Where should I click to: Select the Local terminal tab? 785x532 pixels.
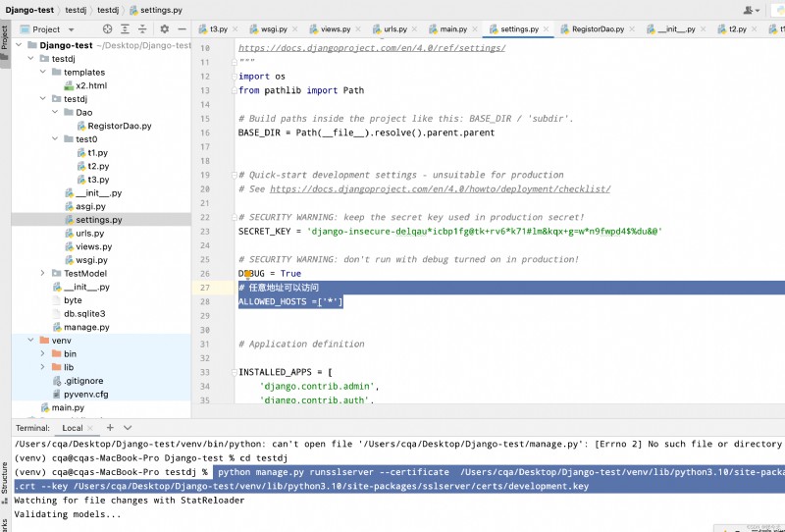click(72, 428)
